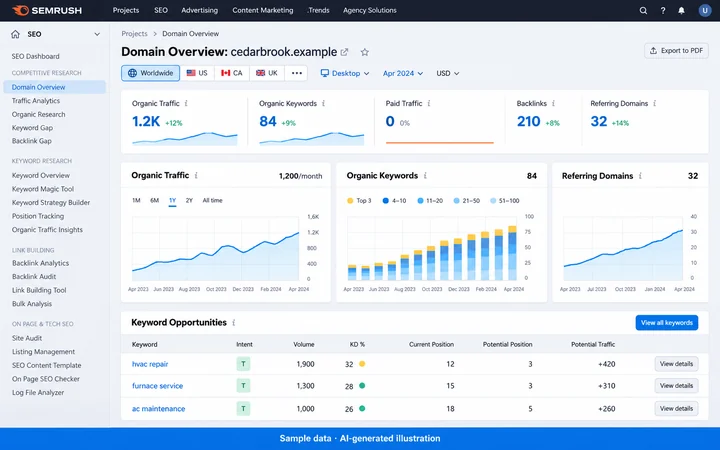Toggle 4–10 legend swatch
This screenshot has height=450, width=720.
[386, 201]
